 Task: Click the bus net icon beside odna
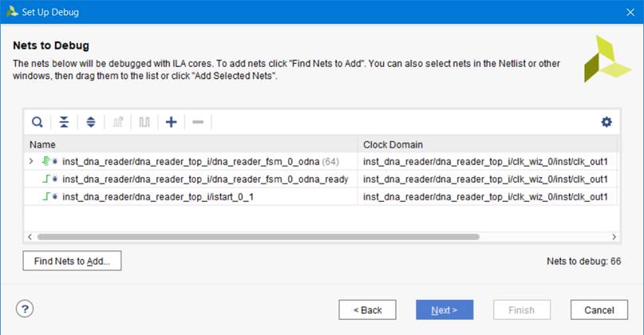[47, 162]
